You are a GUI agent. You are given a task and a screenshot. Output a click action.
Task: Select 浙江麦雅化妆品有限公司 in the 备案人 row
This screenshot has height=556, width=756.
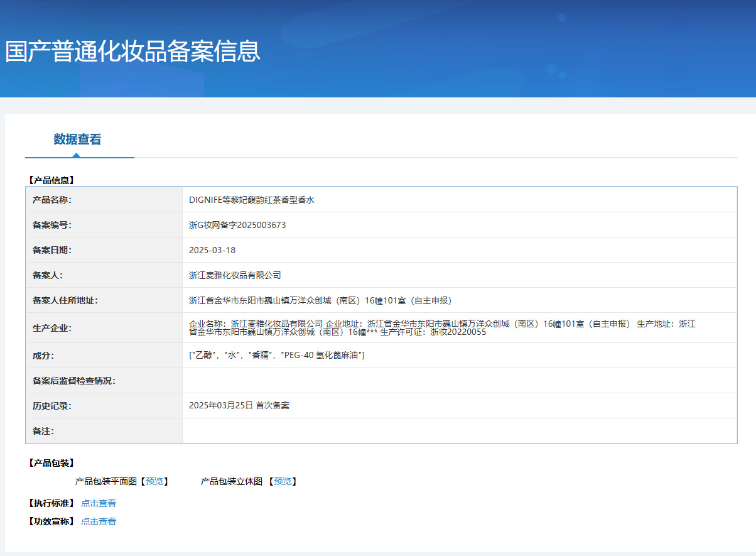(x=235, y=275)
